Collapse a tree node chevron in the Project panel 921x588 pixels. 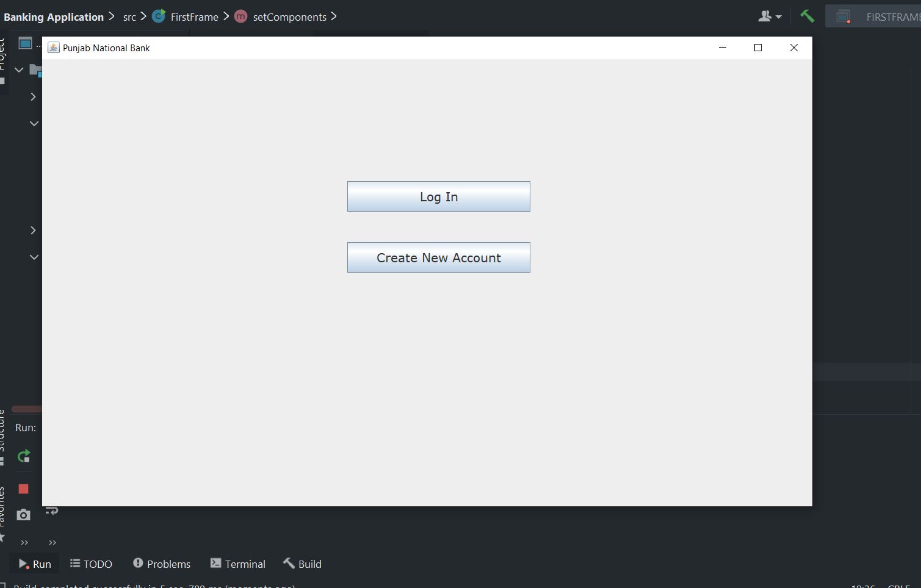click(34, 123)
